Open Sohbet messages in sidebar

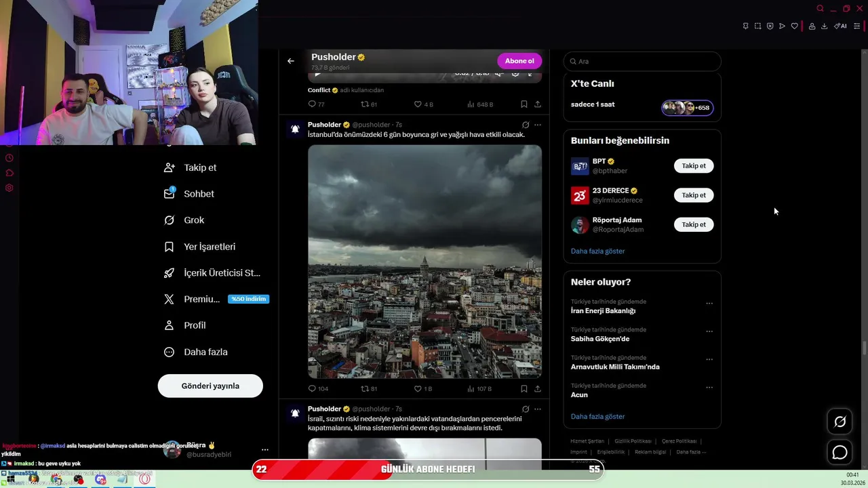point(189,194)
